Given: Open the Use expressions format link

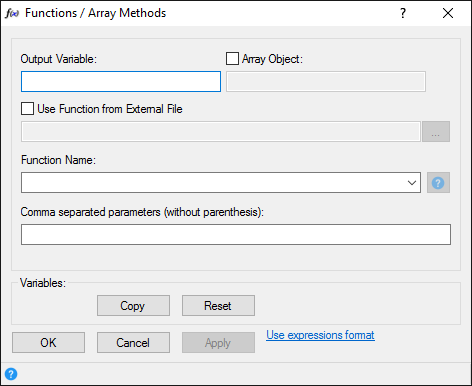Looking at the screenshot, I should 320,335.
